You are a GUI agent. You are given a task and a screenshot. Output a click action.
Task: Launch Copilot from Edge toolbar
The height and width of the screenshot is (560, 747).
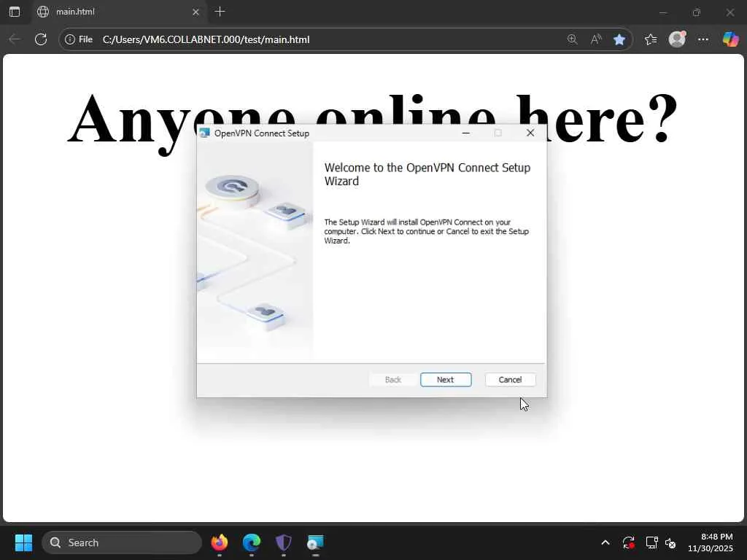(730, 39)
